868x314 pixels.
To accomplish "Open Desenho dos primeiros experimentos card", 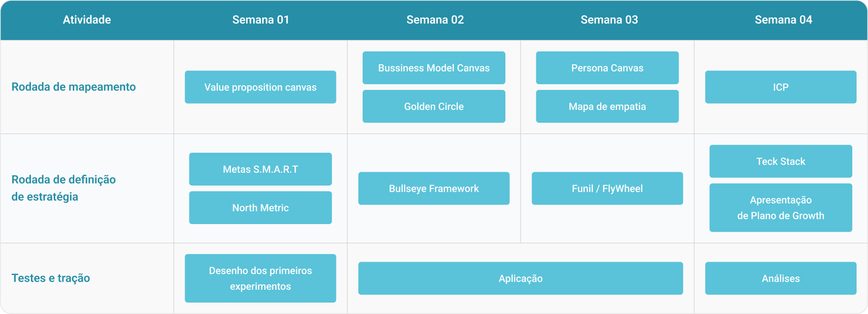I will pyautogui.click(x=260, y=278).
